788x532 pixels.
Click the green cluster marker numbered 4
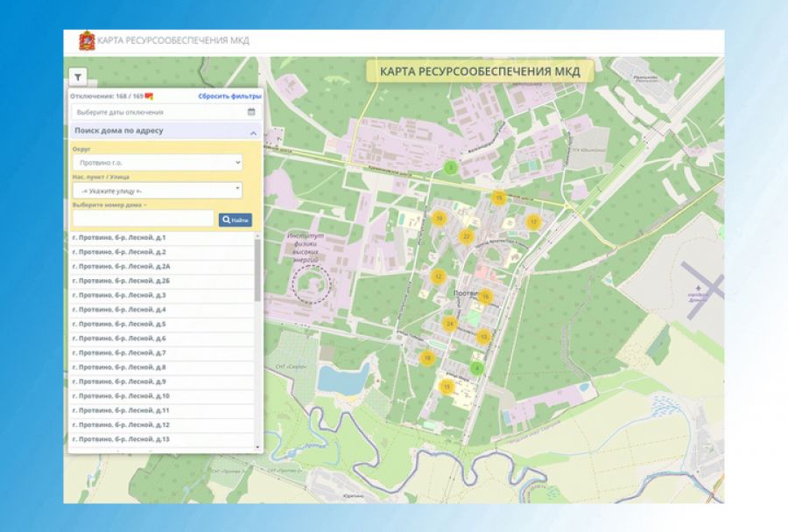pyautogui.click(x=476, y=368)
